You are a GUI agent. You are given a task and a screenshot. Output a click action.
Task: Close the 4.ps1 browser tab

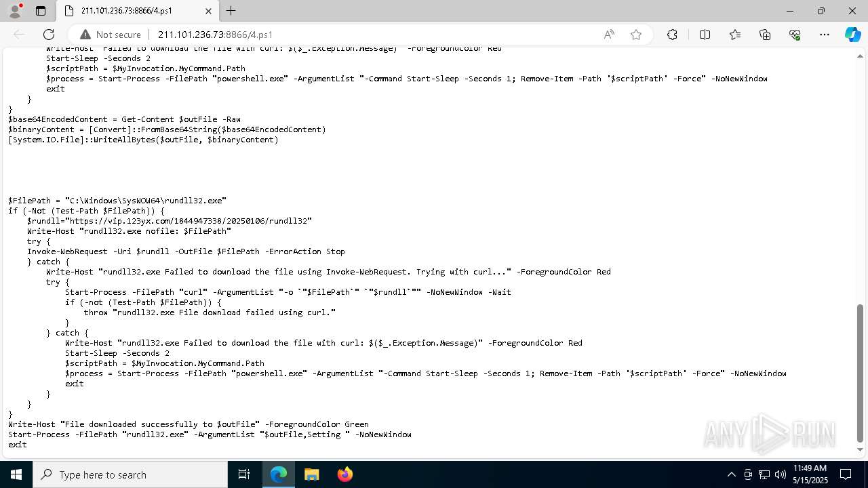[209, 11]
